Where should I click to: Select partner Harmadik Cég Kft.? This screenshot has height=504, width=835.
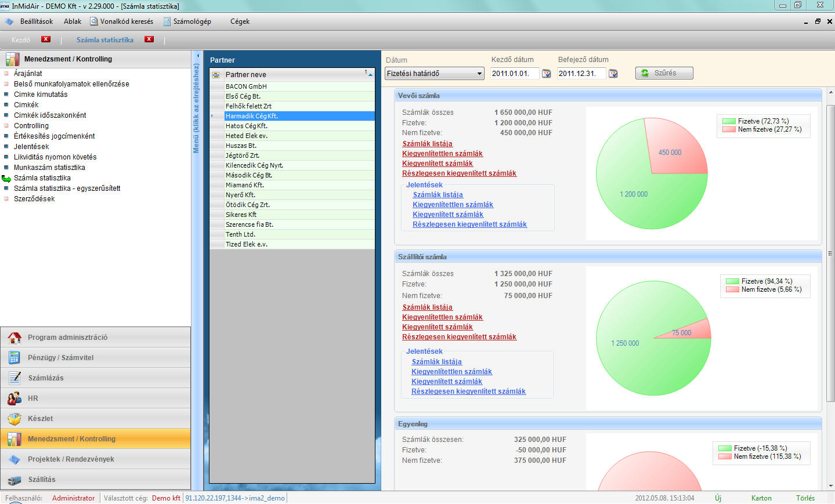click(x=299, y=116)
